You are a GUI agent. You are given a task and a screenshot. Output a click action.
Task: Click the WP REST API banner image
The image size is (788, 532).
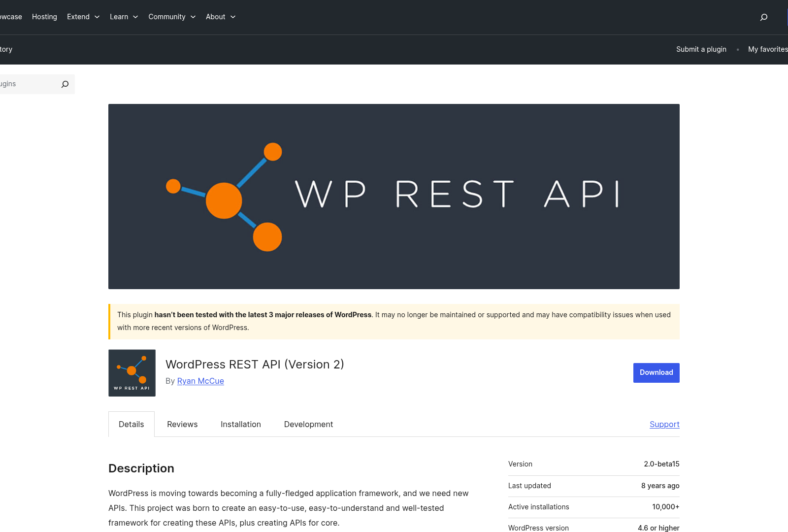click(394, 197)
